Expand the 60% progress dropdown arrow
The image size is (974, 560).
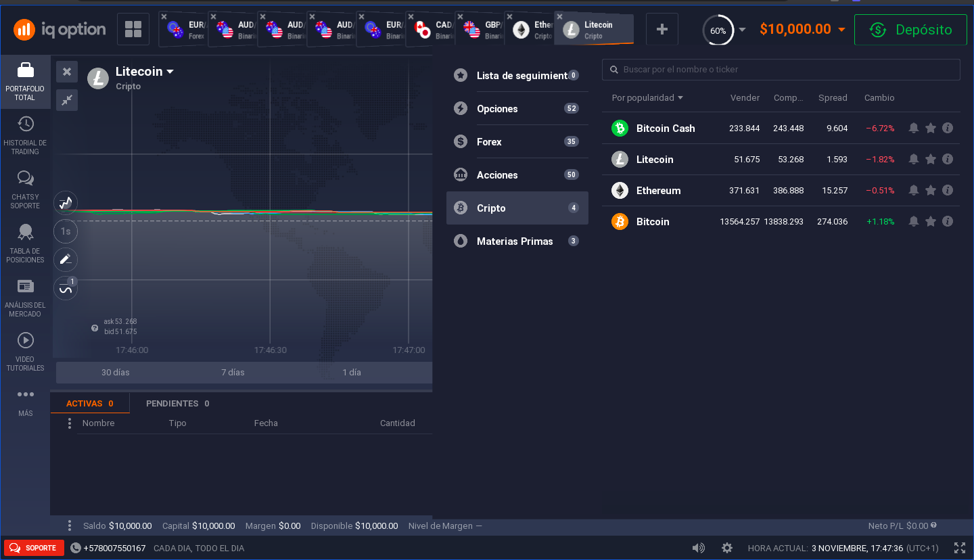742,30
